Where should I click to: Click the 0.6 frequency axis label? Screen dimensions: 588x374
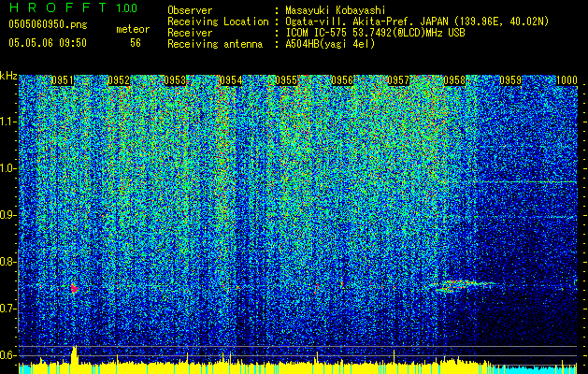click(7, 355)
